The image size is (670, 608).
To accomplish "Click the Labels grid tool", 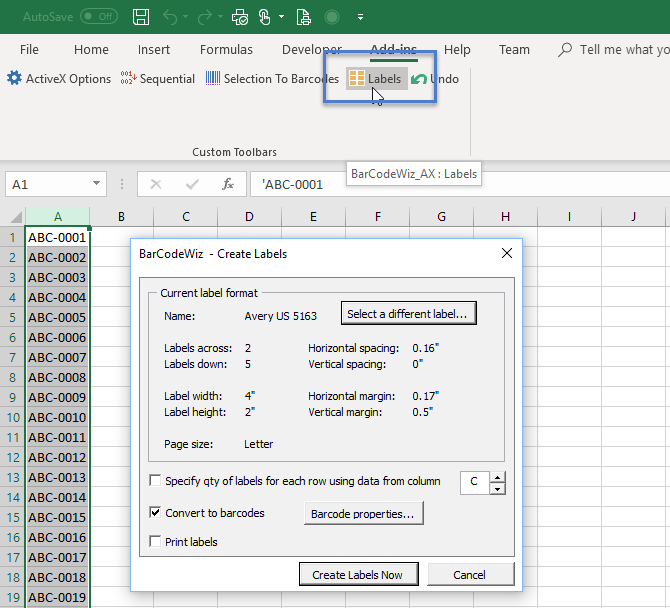I will 376,79.
